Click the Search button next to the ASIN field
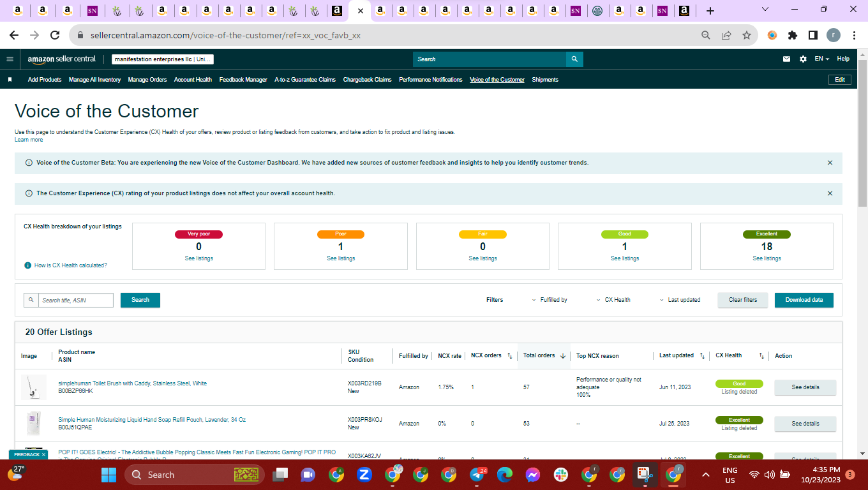868x490 pixels. tap(140, 300)
